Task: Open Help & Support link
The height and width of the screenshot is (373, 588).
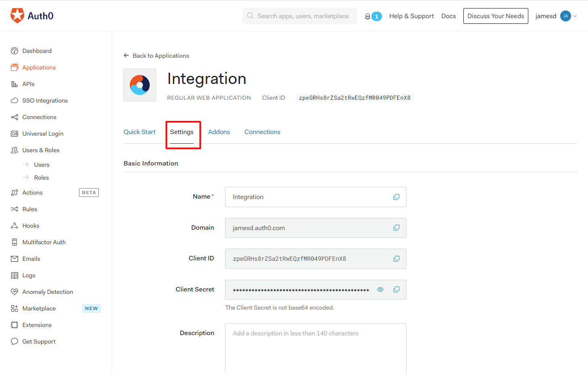Action: tap(411, 16)
